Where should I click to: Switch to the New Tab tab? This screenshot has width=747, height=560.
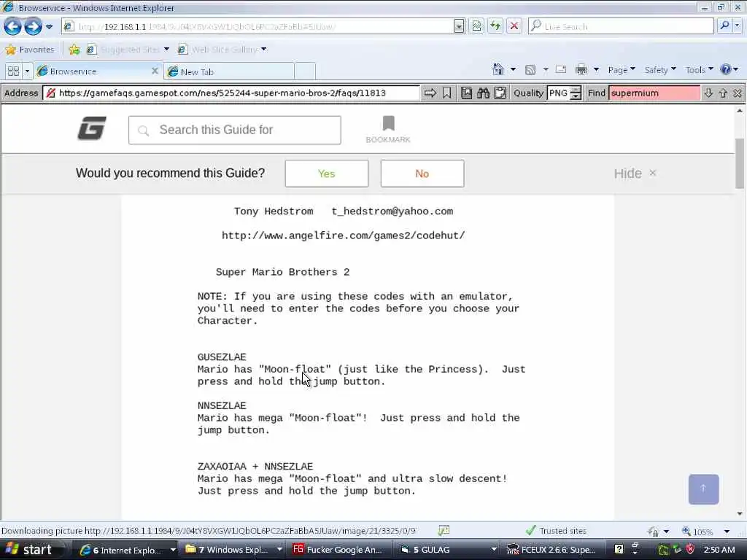[x=228, y=71]
